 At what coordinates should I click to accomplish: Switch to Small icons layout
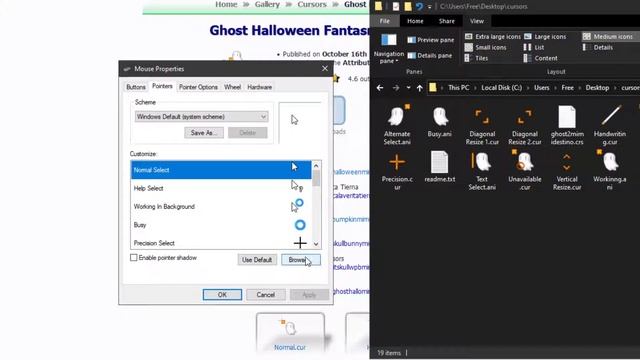point(486,47)
